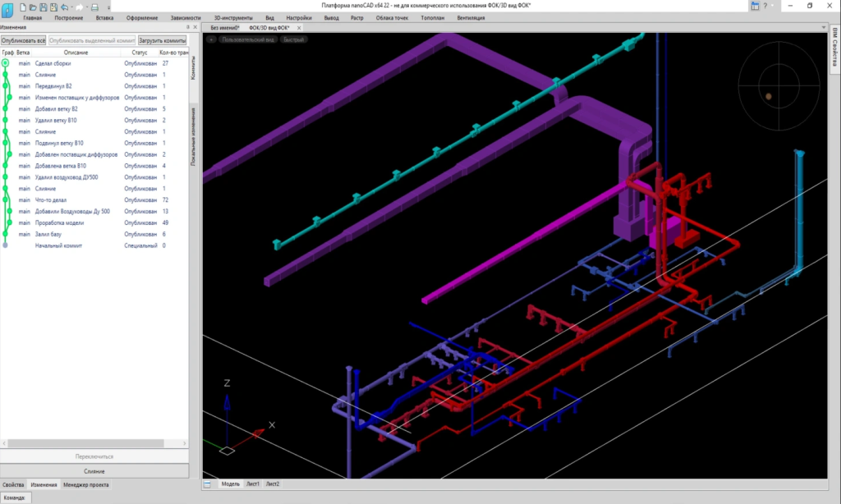Screen dimensions: 841x504
Task: Click the Загрузить коммиты button
Action: (x=162, y=39)
